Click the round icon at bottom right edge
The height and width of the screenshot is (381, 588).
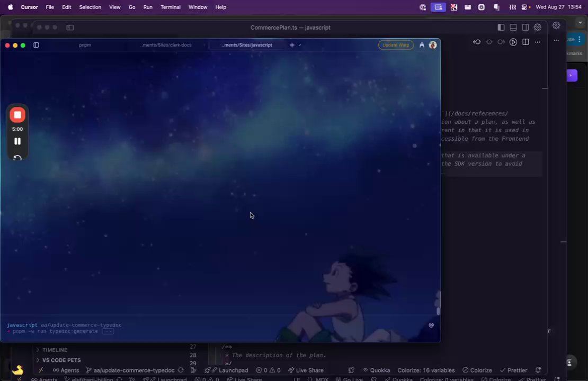569,362
